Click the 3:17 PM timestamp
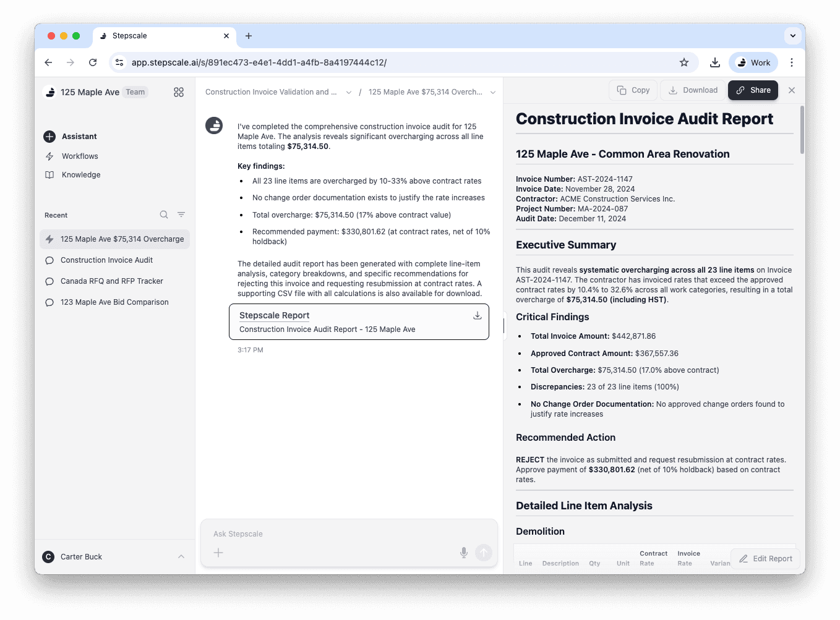 (x=251, y=350)
